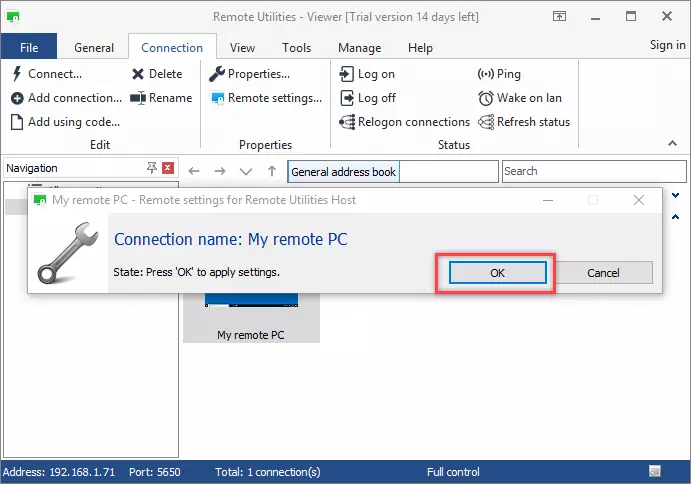Click the Delete connection icon
This screenshot has height=484, width=691.
[x=138, y=74]
